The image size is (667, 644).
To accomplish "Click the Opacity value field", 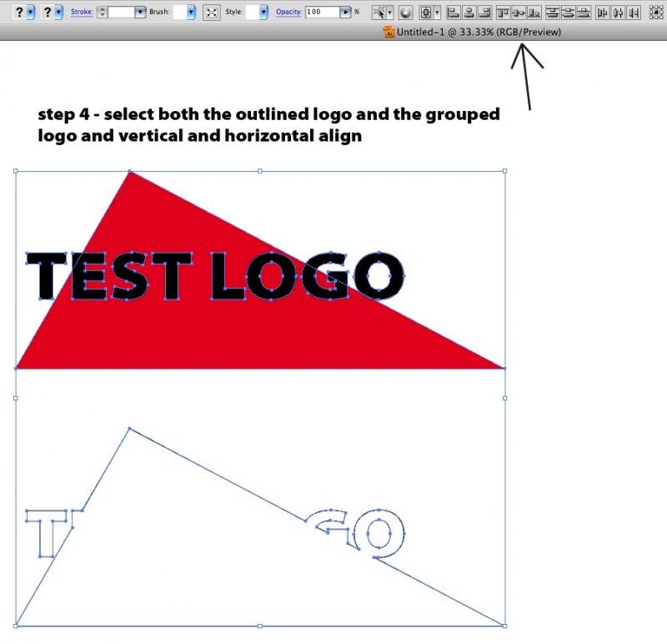I will 323,12.
